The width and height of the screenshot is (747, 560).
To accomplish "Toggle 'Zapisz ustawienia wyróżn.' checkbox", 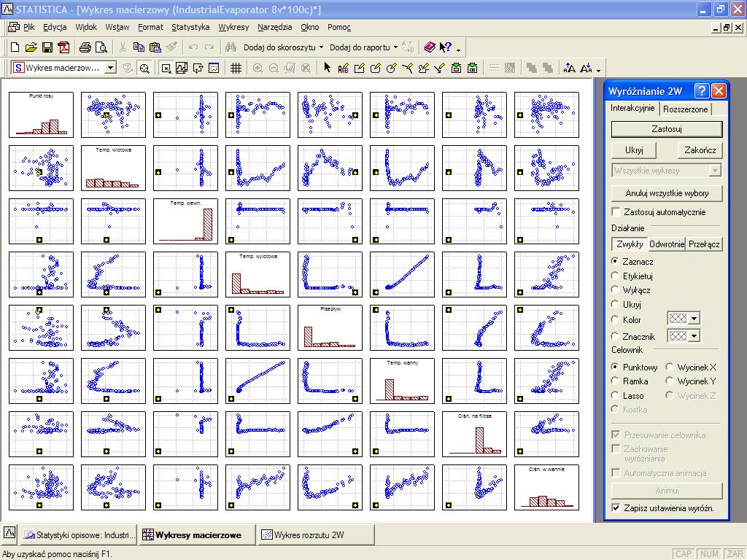I will tap(616, 507).
